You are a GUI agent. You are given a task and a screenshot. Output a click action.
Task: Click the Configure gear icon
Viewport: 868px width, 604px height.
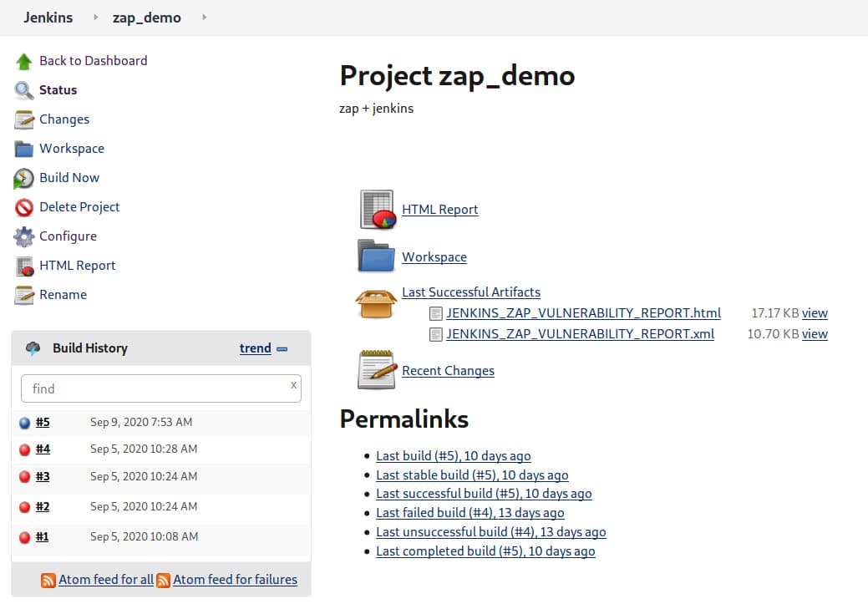click(x=23, y=236)
